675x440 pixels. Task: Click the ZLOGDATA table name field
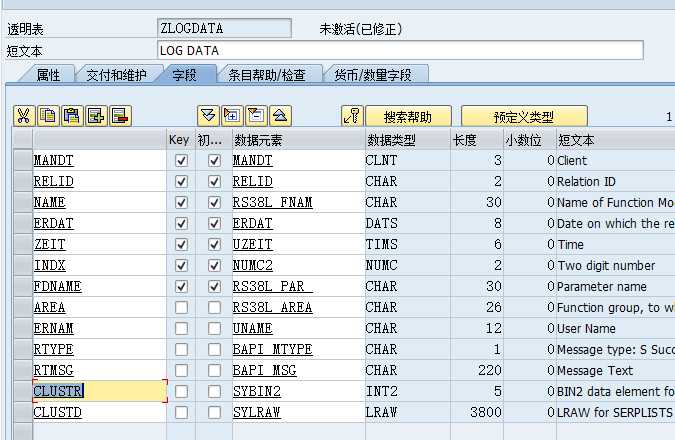pyautogui.click(x=224, y=28)
